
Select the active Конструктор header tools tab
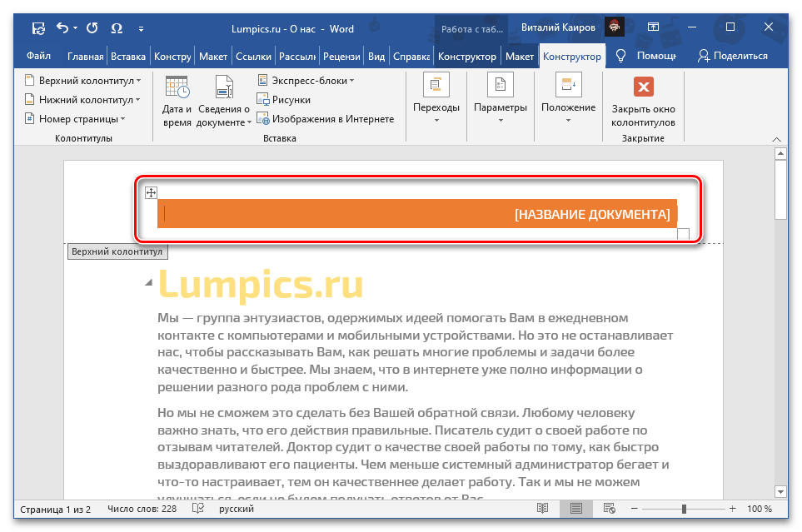(x=572, y=57)
